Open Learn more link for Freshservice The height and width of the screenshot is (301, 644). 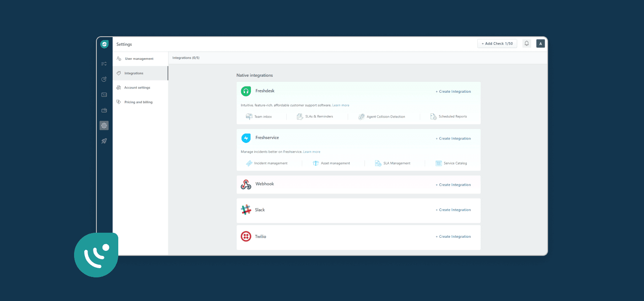(x=311, y=152)
